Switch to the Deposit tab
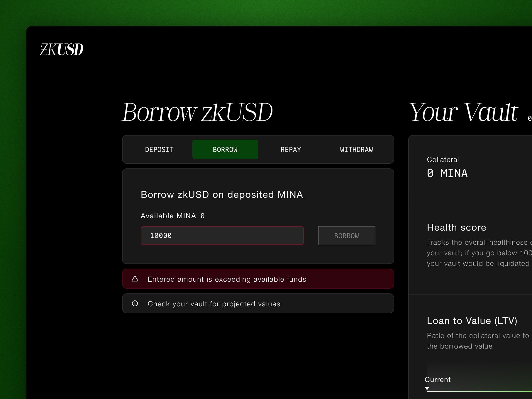 pos(160,149)
